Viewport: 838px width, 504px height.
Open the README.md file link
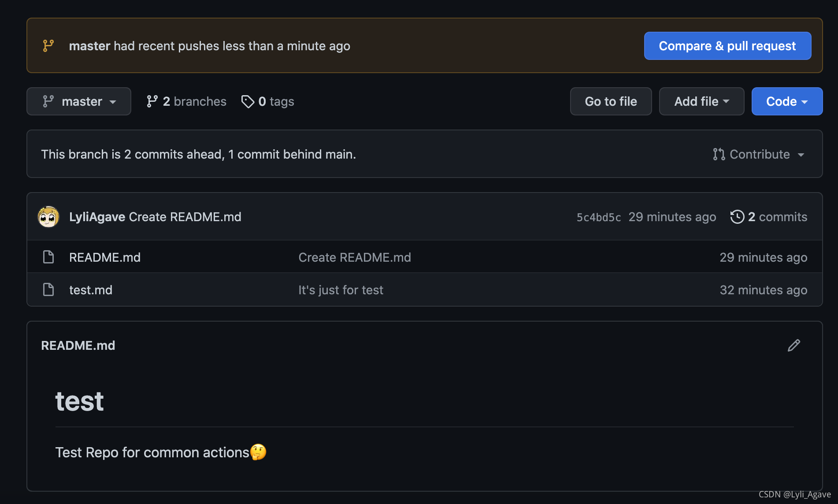105,257
